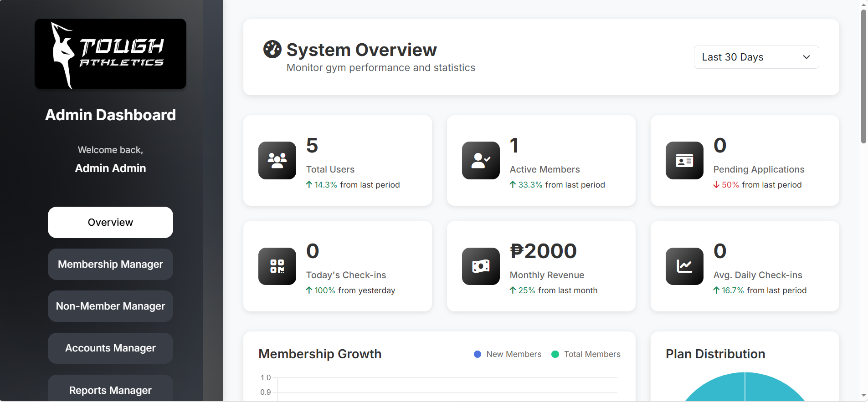Click the Total Users count "5"
The height and width of the screenshot is (402, 868).
coord(312,145)
